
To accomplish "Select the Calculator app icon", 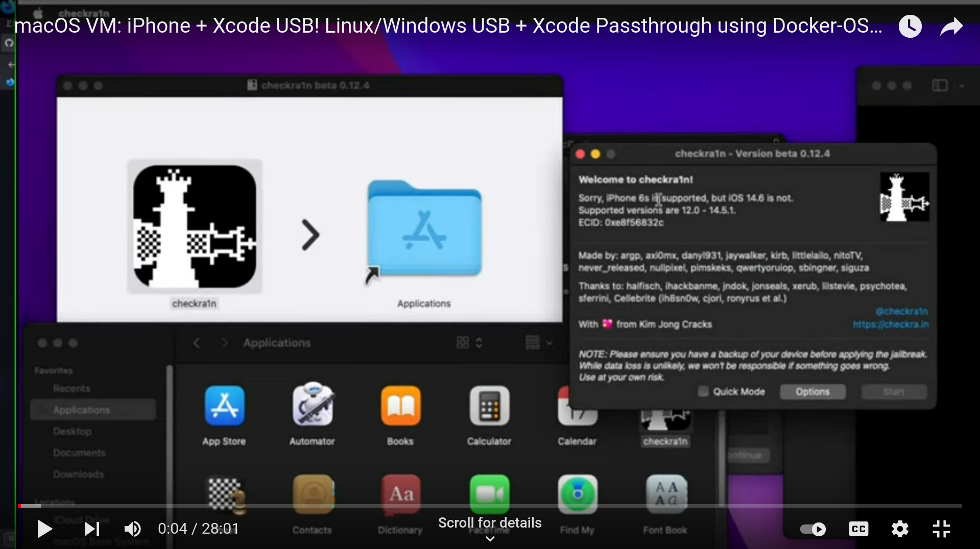I will click(x=488, y=407).
